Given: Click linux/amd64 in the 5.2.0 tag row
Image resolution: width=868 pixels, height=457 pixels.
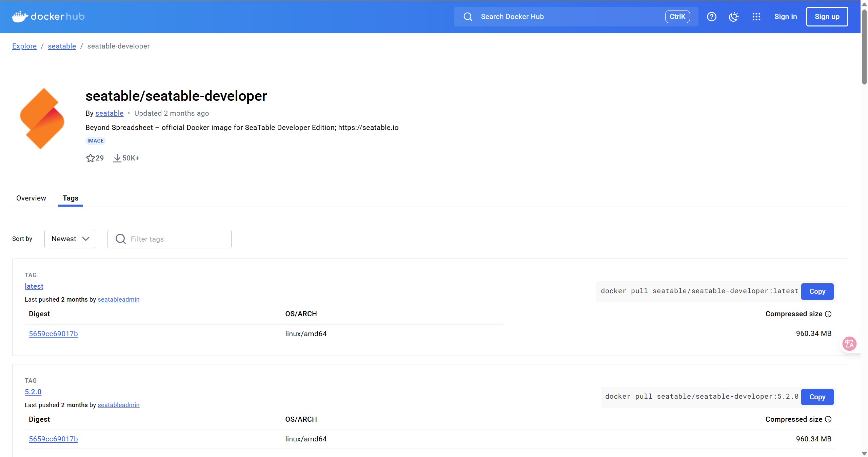Looking at the screenshot, I should point(306,439).
